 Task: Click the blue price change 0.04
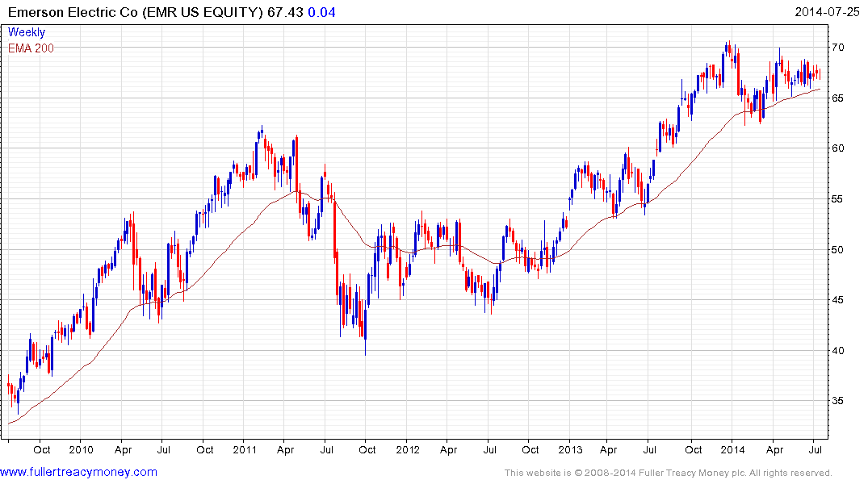click(x=321, y=12)
